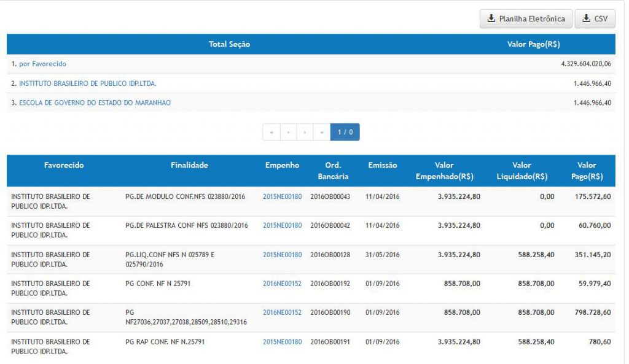Click the previous page arrow
The height and width of the screenshot is (364, 629).
pyautogui.click(x=288, y=132)
